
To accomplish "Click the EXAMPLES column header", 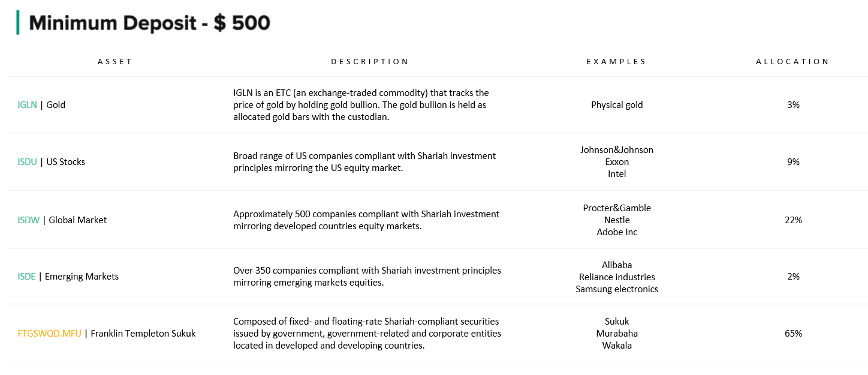I will click(x=616, y=62).
